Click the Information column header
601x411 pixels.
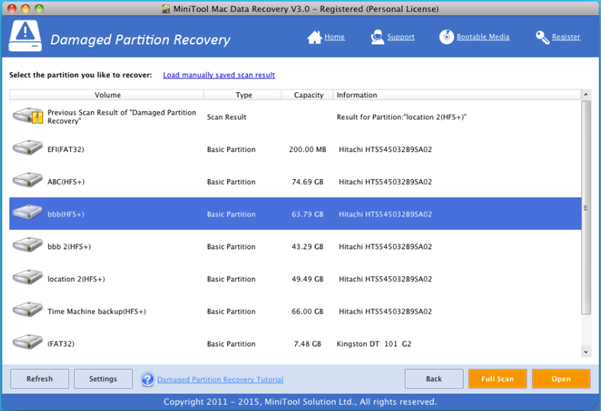pos(457,95)
